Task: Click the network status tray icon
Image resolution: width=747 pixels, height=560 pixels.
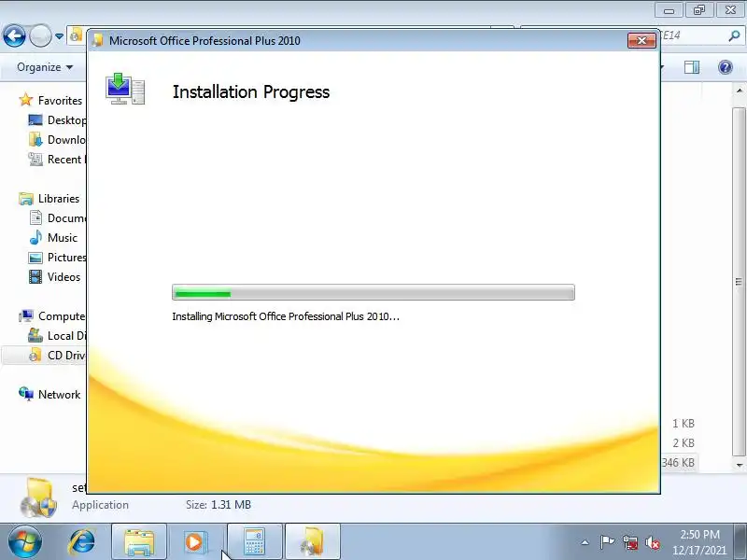Action: (630, 542)
